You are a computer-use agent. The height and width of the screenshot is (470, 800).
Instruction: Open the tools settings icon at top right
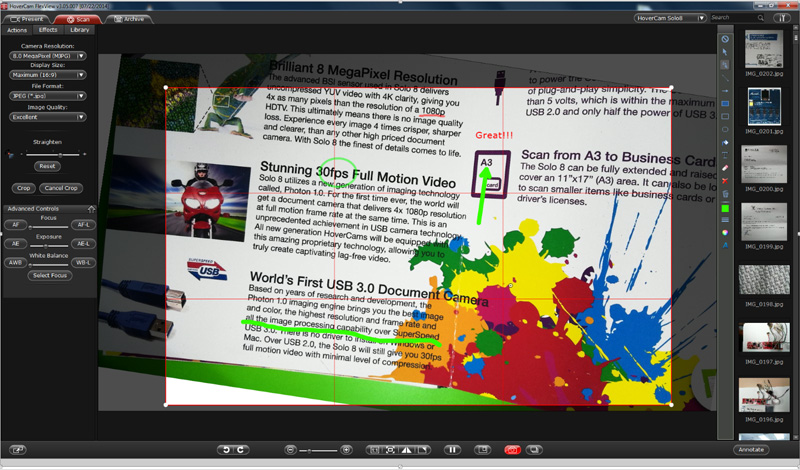point(782,18)
